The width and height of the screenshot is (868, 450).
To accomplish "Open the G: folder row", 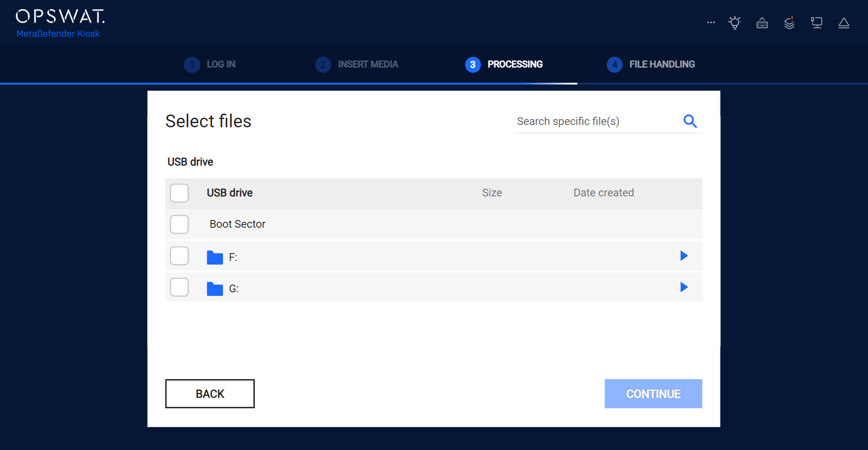I will pyautogui.click(x=233, y=289).
